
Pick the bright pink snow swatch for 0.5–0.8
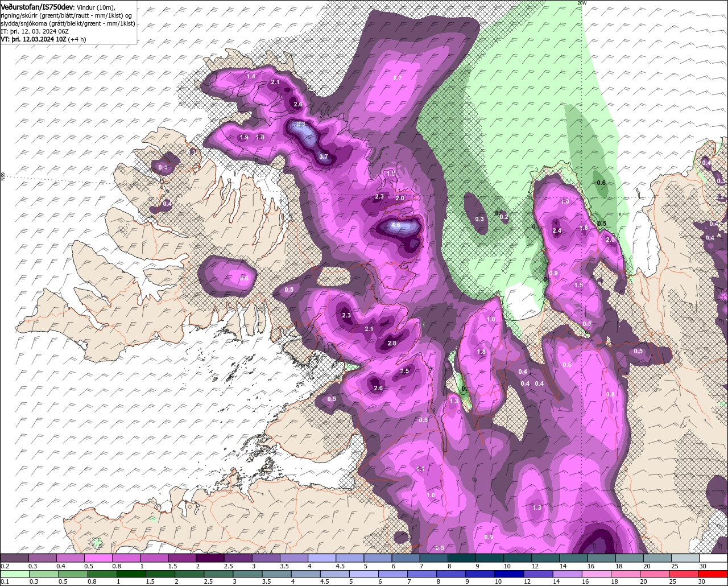98,558
